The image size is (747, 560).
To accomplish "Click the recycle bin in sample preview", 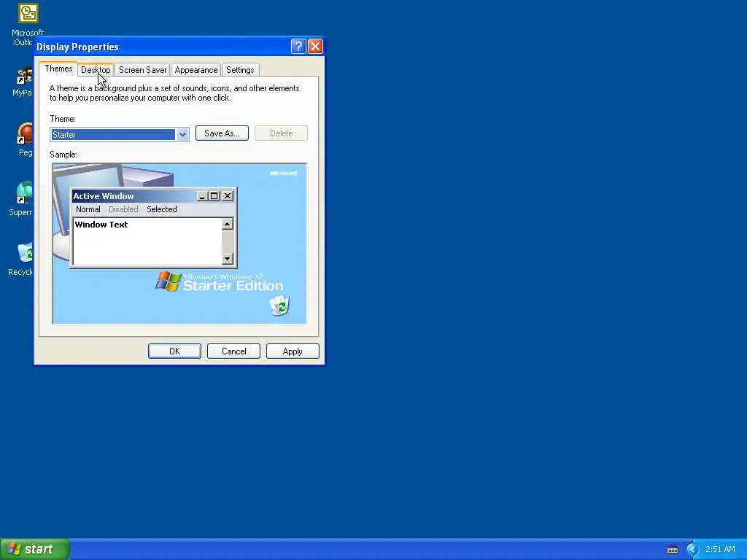I will tap(280, 306).
